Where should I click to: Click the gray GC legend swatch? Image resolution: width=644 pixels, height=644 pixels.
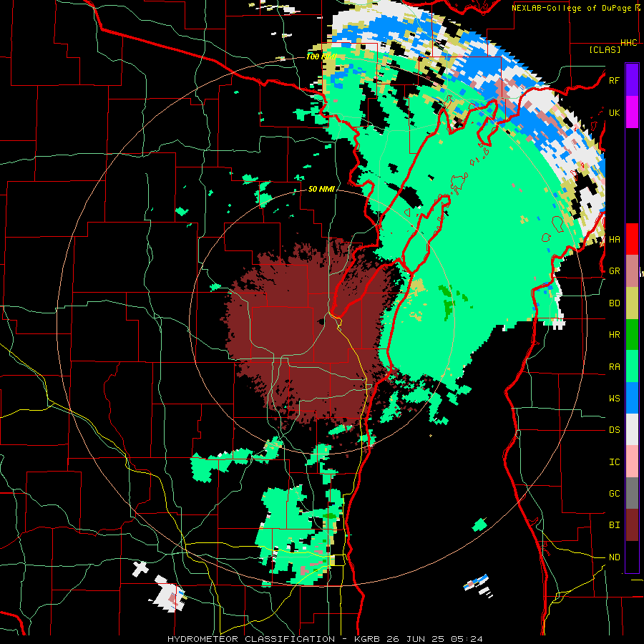coord(632,493)
